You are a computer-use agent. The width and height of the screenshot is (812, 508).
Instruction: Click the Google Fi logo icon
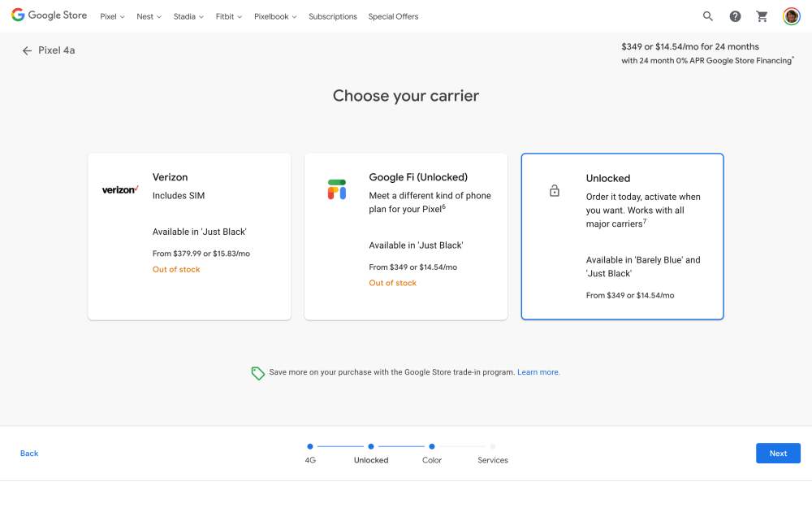coord(337,189)
